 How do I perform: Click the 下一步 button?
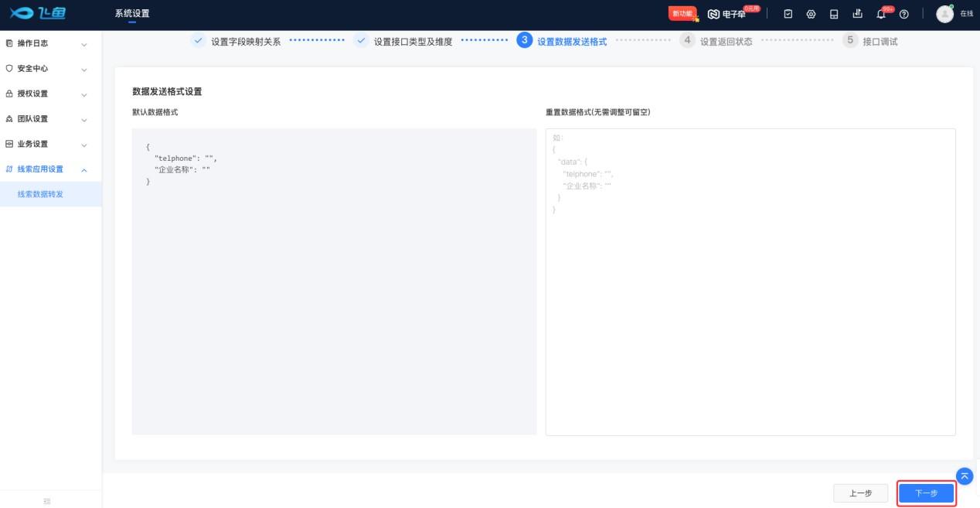(x=926, y=493)
